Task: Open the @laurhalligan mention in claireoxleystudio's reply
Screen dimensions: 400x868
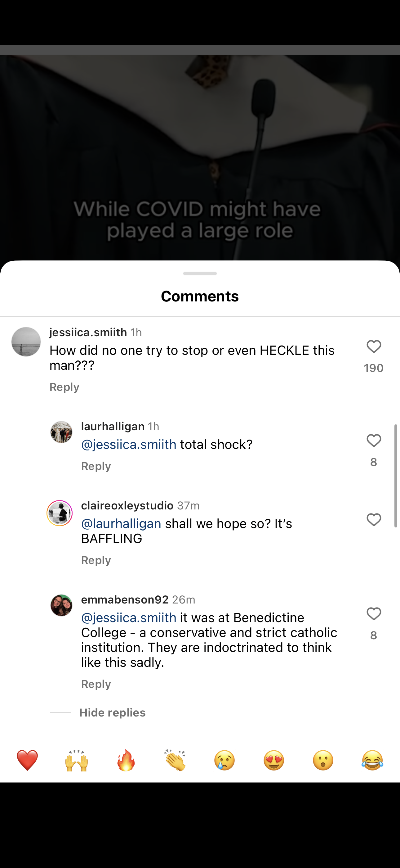Action: [121, 524]
